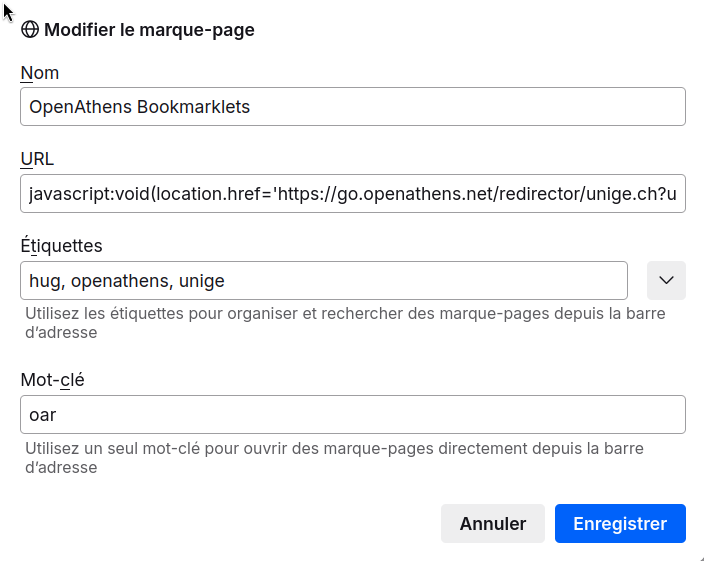This screenshot has height=561, width=704.
Task: Click the help text under the Étiquettes field
Action: tap(345, 323)
